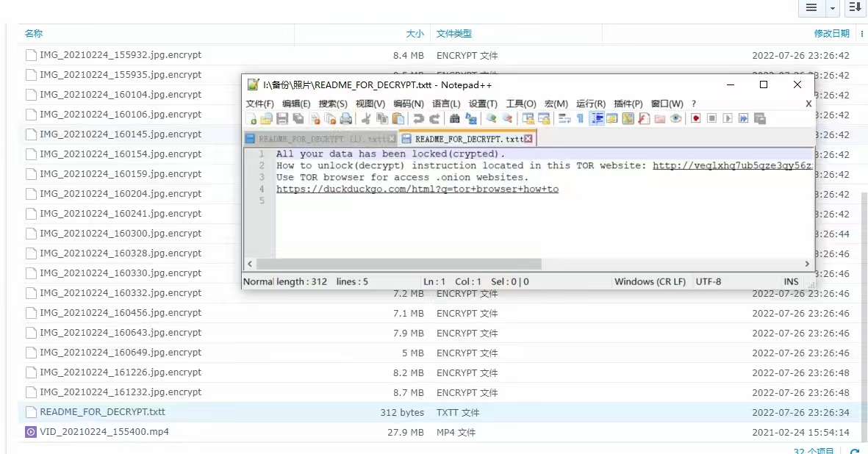Click the Save All icon
The height and width of the screenshot is (454, 868).
click(x=298, y=118)
